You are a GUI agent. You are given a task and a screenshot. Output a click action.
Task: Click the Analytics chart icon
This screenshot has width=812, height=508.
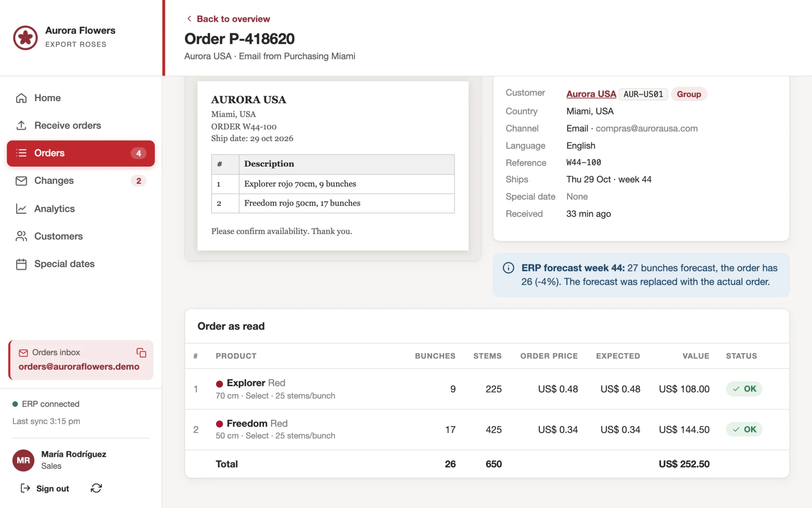click(x=21, y=208)
